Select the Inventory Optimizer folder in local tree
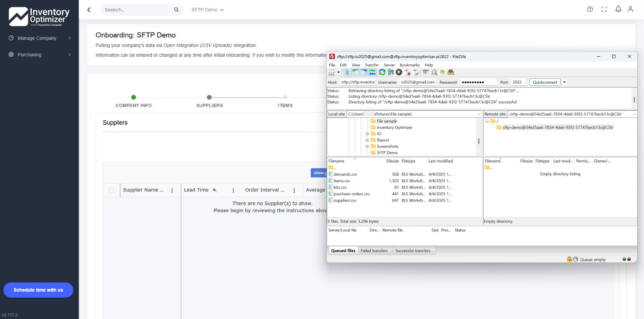The width and height of the screenshot is (644, 319). [394, 128]
